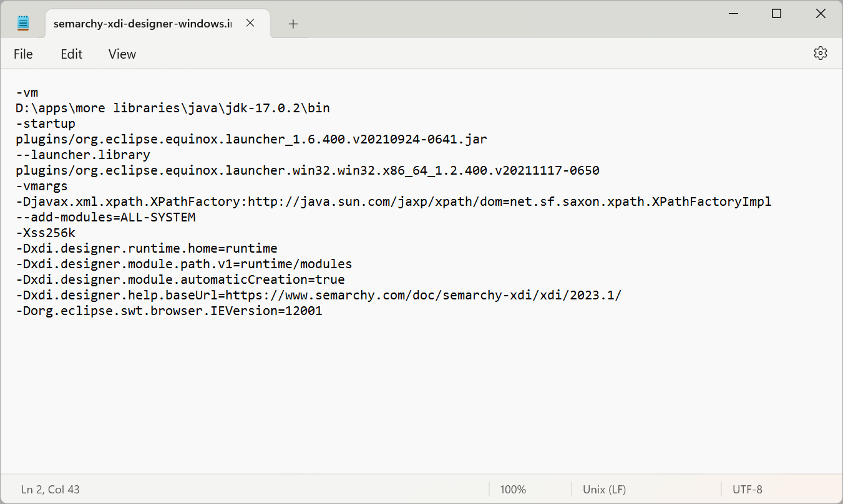Open the View menu
Viewport: 843px width, 504px height.
pos(121,54)
